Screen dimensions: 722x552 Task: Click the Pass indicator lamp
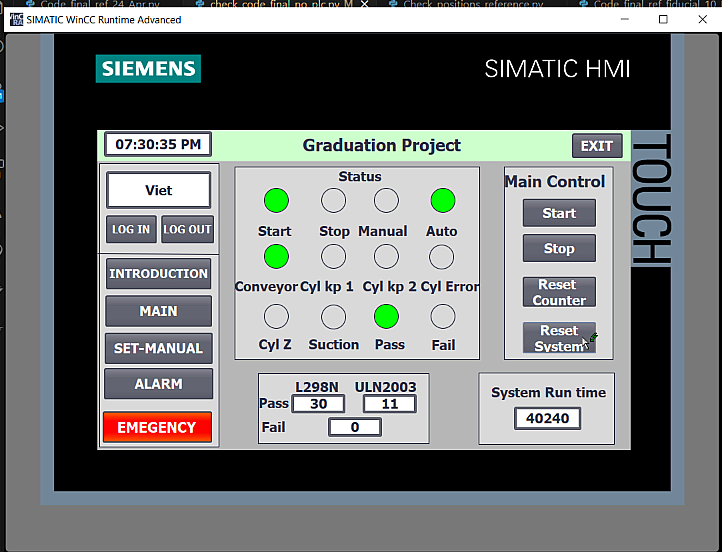point(386,316)
